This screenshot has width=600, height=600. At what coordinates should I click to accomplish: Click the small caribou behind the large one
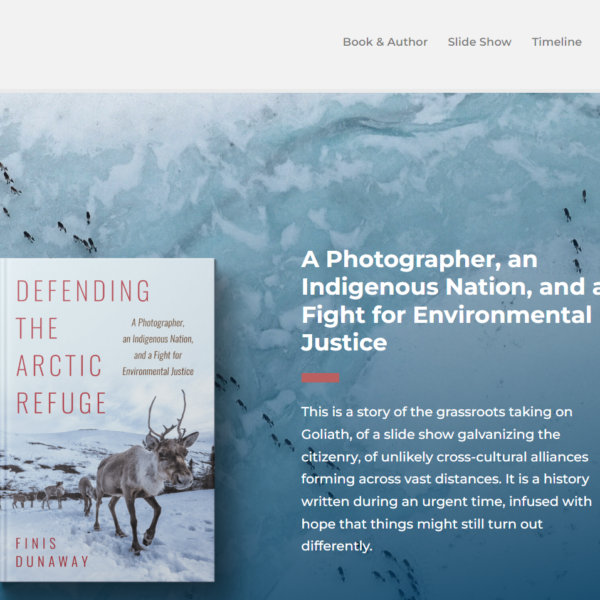87,495
